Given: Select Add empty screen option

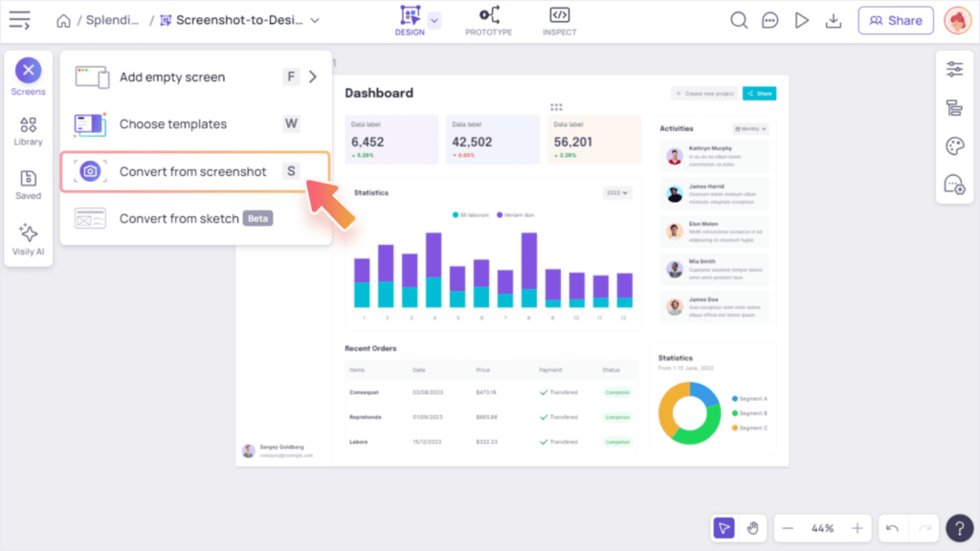Looking at the screenshot, I should (x=195, y=77).
